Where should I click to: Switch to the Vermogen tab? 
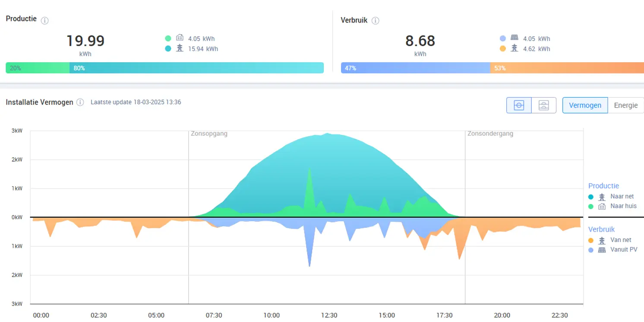pyautogui.click(x=585, y=105)
